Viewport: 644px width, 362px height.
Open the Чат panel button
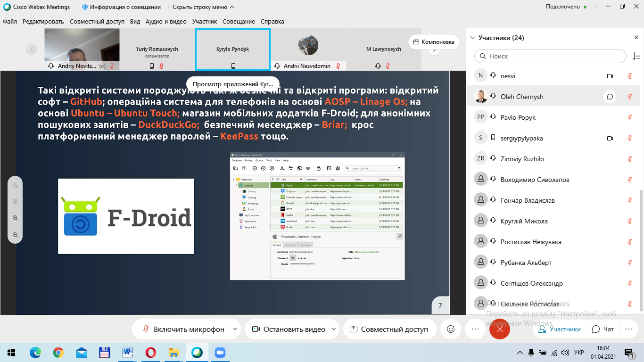pos(603,329)
